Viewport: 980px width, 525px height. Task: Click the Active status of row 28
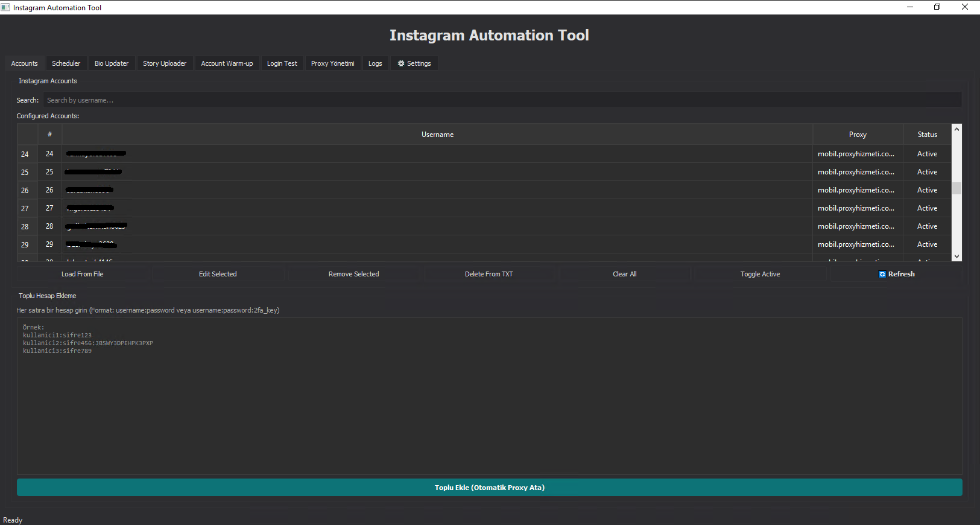tap(927, 226)
